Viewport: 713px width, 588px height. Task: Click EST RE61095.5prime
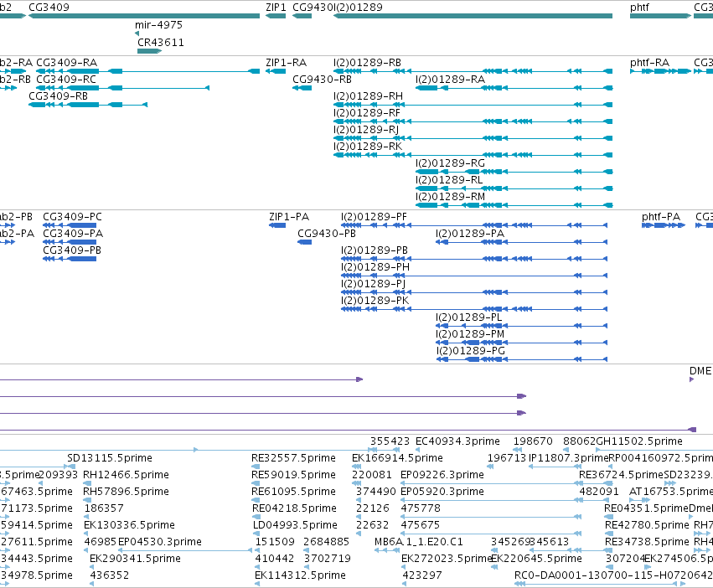(x=293, y=492)
